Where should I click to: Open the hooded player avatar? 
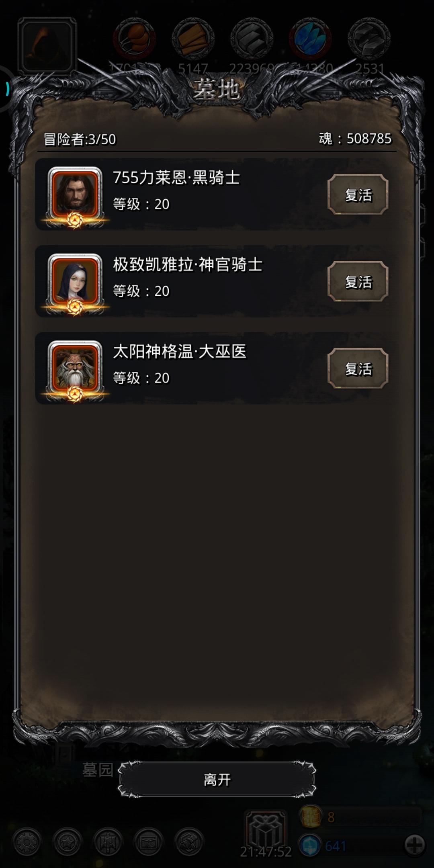point(47,45)
